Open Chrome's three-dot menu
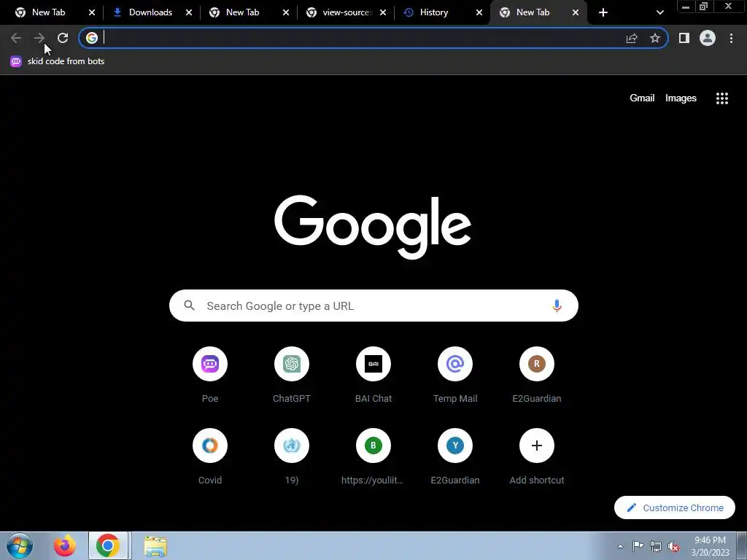The width and height of the screenshot is (747, 560). 731,38
